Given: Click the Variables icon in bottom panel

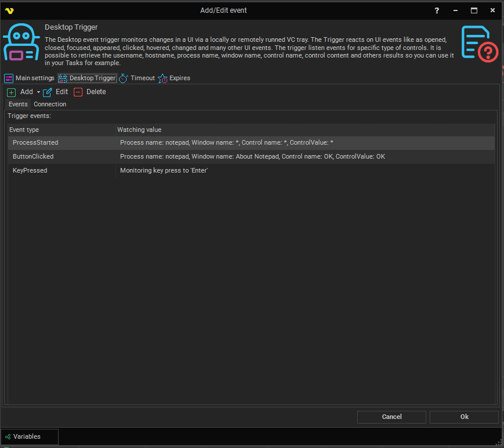Looking at the screenshot, I should pyautogui.click(x=8, y=436).
